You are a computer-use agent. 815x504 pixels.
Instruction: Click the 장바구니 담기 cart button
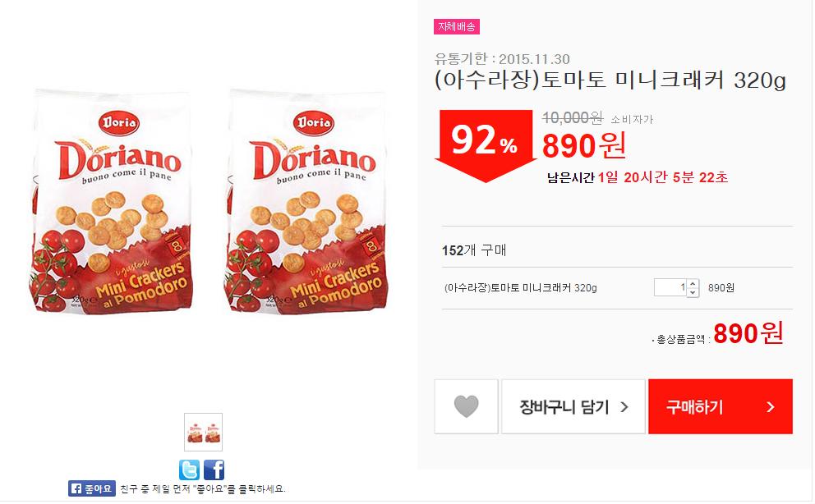coord(573,406)
